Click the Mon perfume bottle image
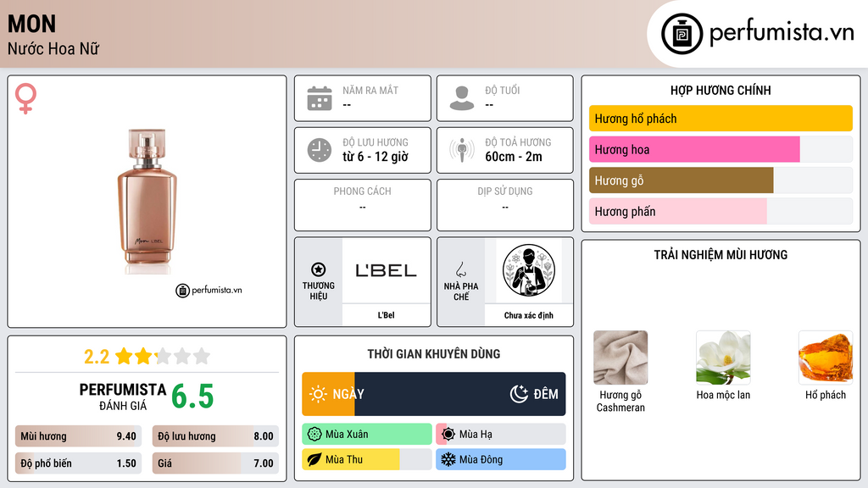This screenshot has height=488, width=868. [147, 202]
